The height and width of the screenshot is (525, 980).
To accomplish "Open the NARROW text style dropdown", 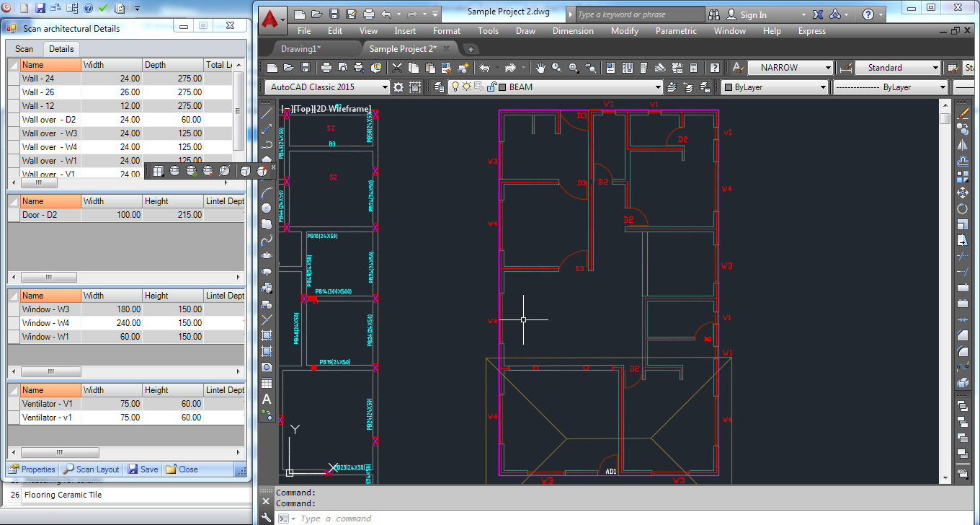I will pos(828,68).
